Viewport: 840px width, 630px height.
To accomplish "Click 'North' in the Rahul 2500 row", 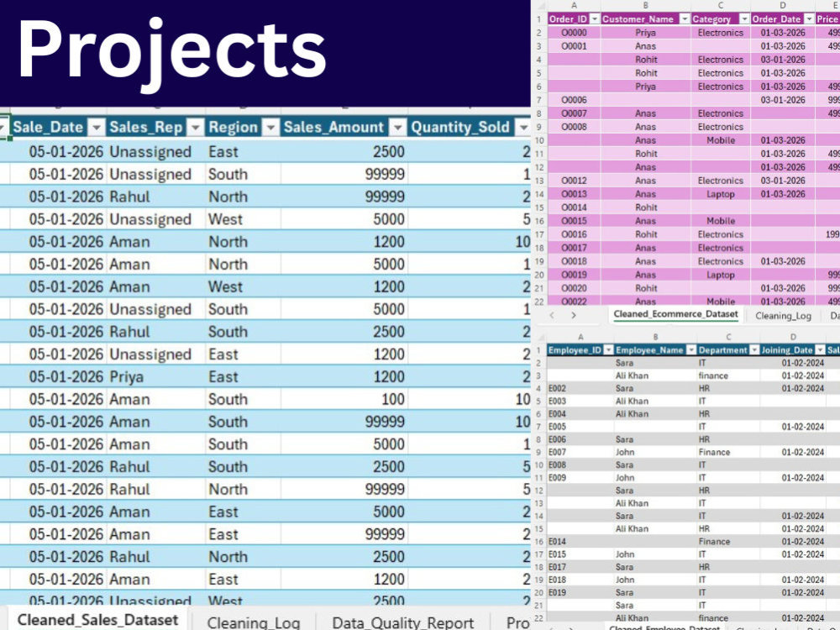I will (x=228, y=557).
